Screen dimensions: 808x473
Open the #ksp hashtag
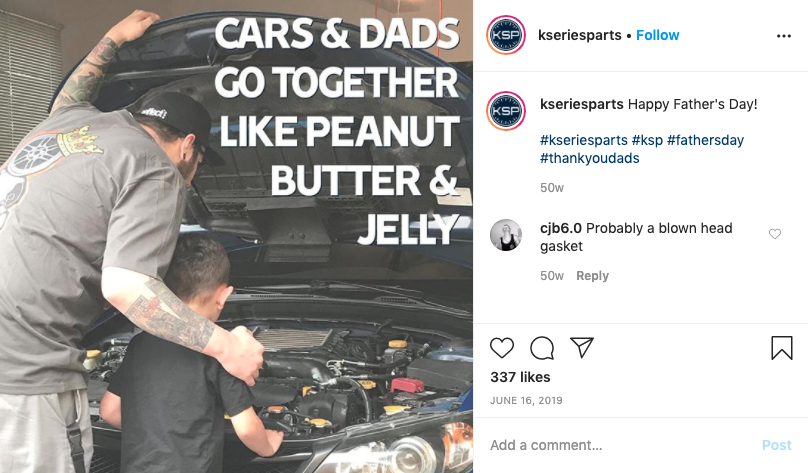(x=647, y=140)
